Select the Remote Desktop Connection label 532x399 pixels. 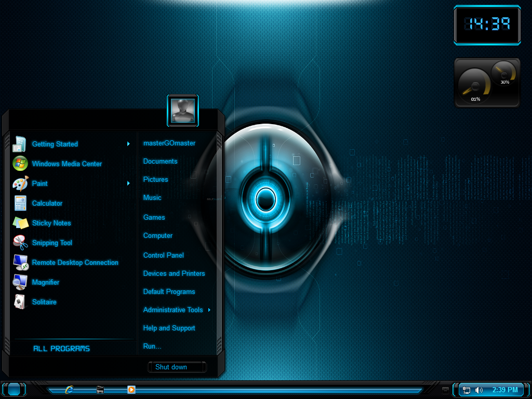click(75, 262)
